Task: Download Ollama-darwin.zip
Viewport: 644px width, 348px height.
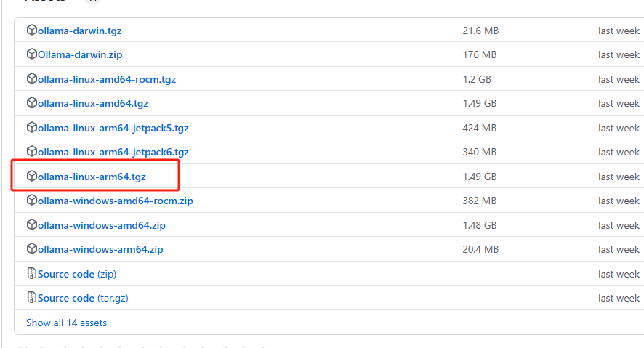Action: click(x=80, y=55)
